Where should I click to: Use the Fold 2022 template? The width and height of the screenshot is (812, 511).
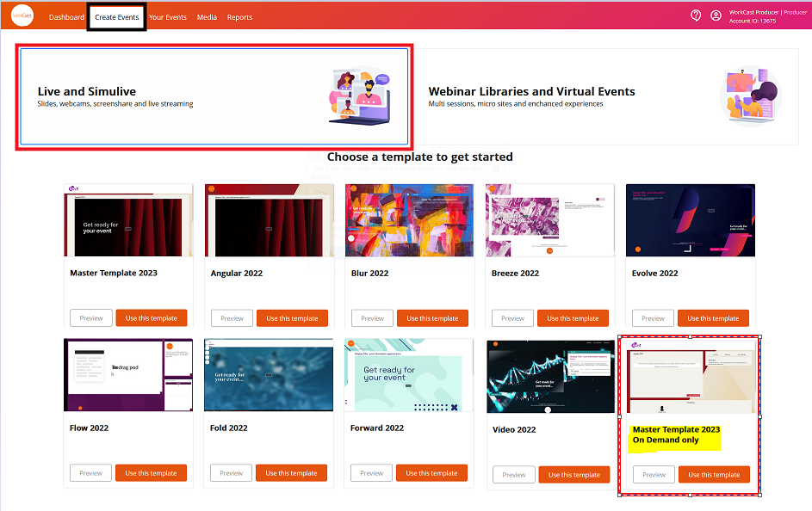(291, 473)
